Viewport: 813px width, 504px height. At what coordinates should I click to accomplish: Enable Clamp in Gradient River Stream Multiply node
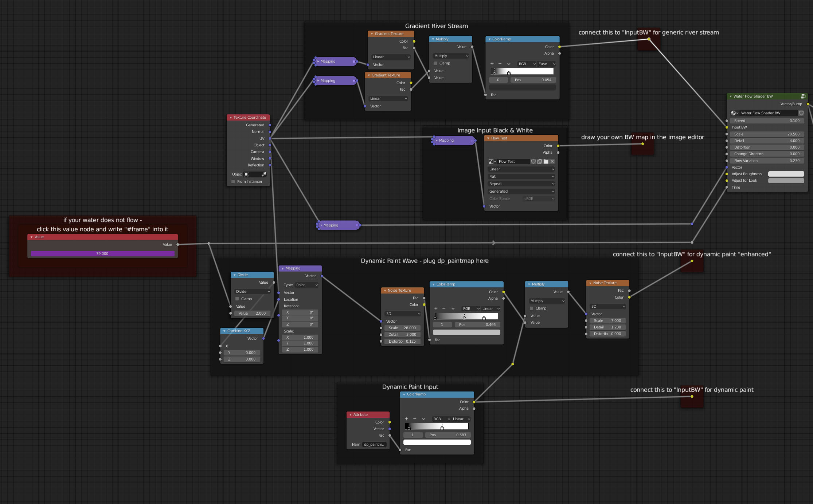(435, 63)
